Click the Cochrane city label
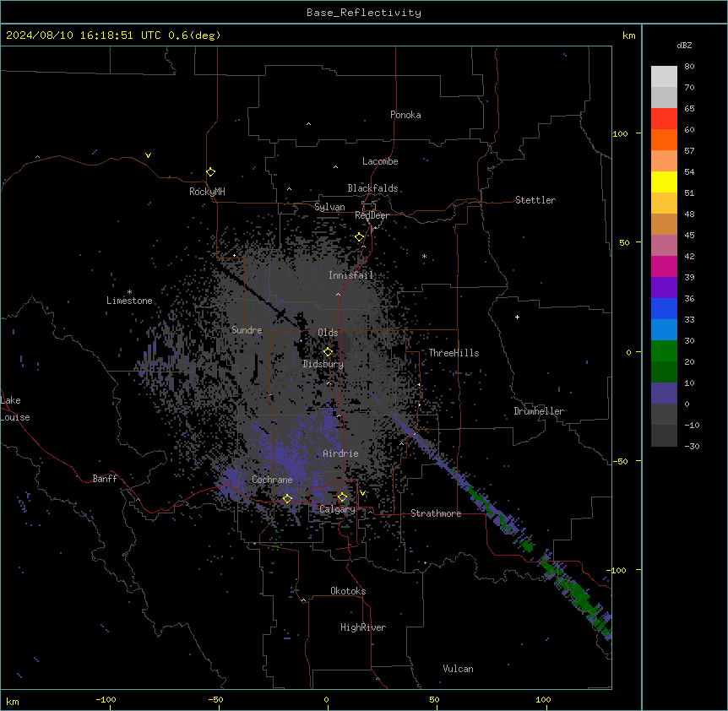Screen dimensions: 728x711 pyautogui.click(x=272, y=480)
